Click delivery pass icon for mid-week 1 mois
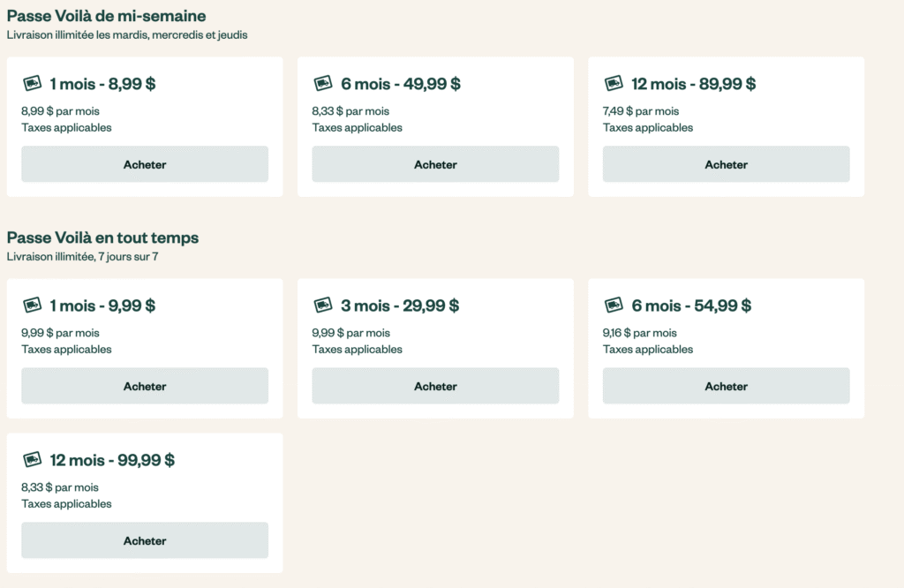Viewport: 904px width, 588px height. pyautogui.click(x=32, y=84)
